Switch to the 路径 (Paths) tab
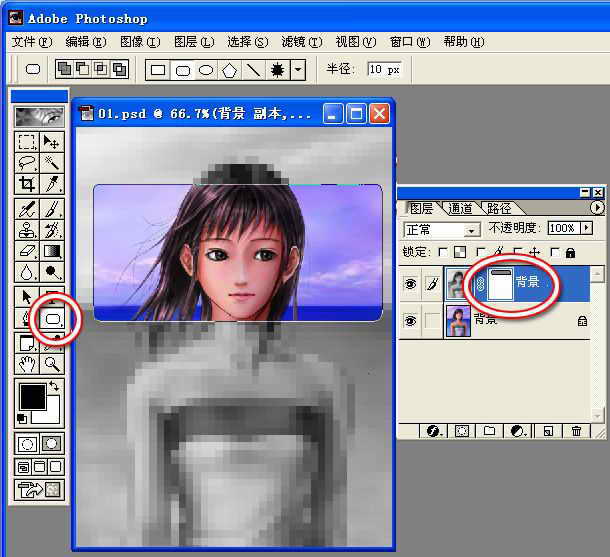 tap(498, 208)
